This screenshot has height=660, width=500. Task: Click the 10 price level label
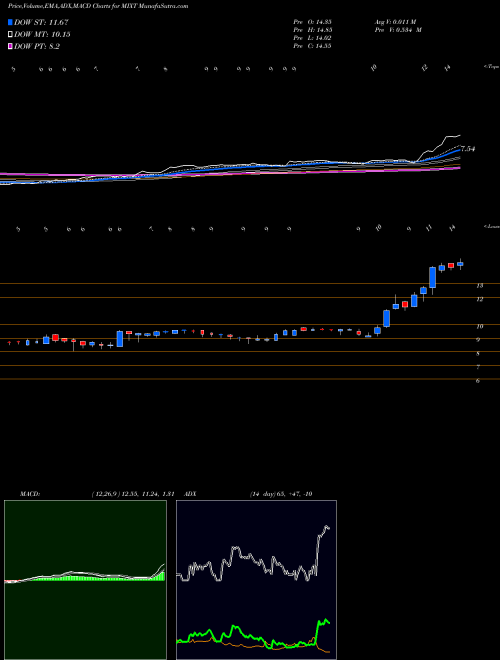pos(479,327)
